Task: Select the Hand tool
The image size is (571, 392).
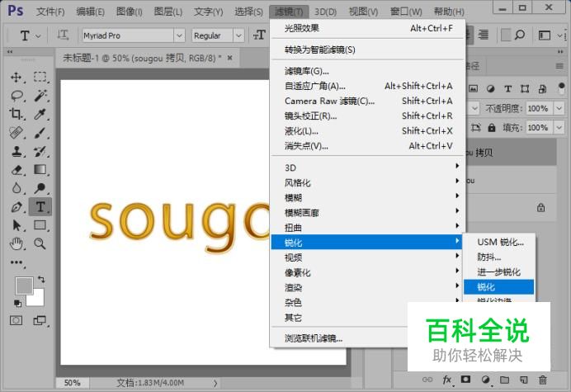Action: pos(17,243)
